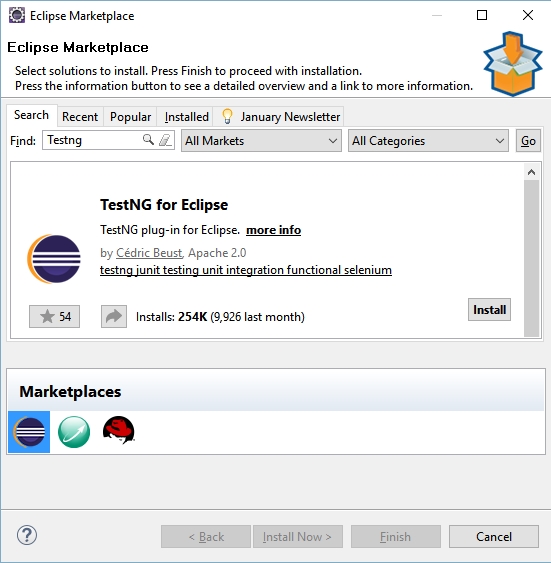Open the Installed tab
Image resolution: width=551 pixels, height=563 pixels.
pyautogui.click(x=186, y=117)
